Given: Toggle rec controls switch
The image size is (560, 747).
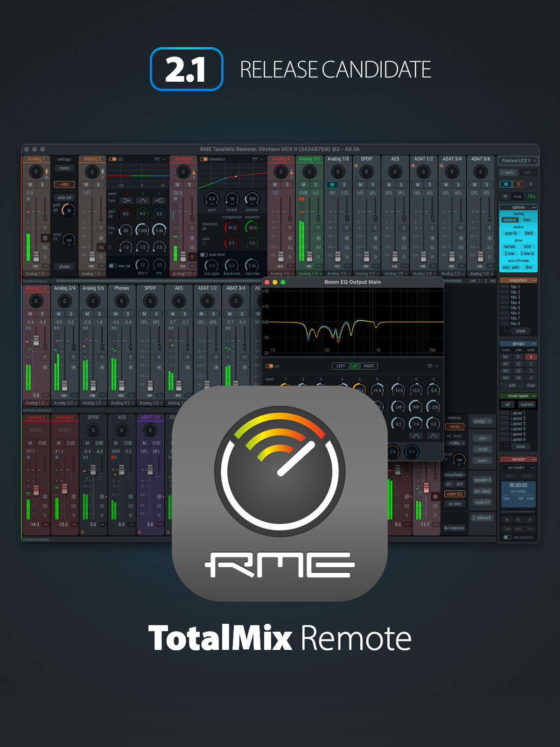Looking at the screenshot, I should pos(507,537).
